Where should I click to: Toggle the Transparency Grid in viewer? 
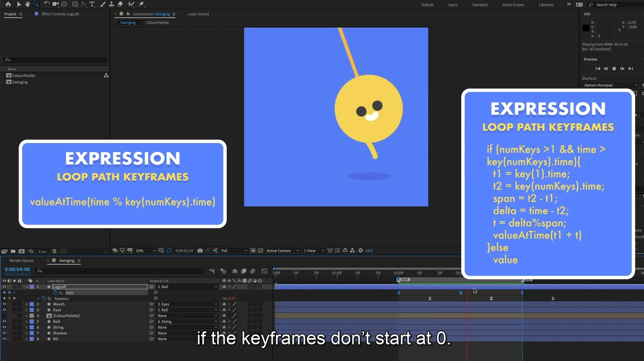tap(260, 251)
